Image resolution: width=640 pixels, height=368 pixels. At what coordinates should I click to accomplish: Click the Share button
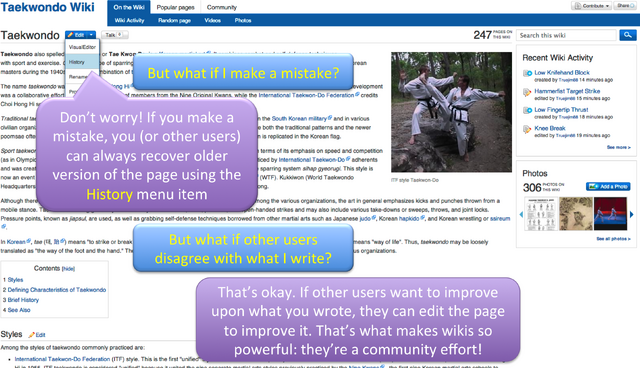(624, 6)
